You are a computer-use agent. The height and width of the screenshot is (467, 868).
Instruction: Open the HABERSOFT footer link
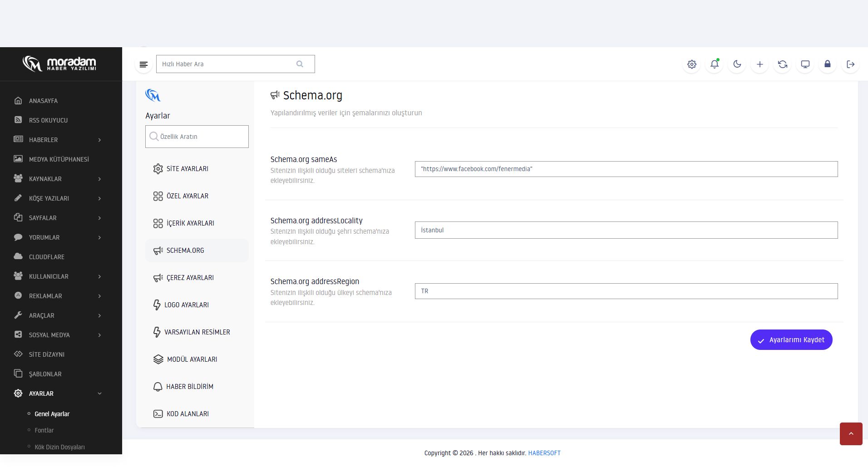click(x=544, y=453)
